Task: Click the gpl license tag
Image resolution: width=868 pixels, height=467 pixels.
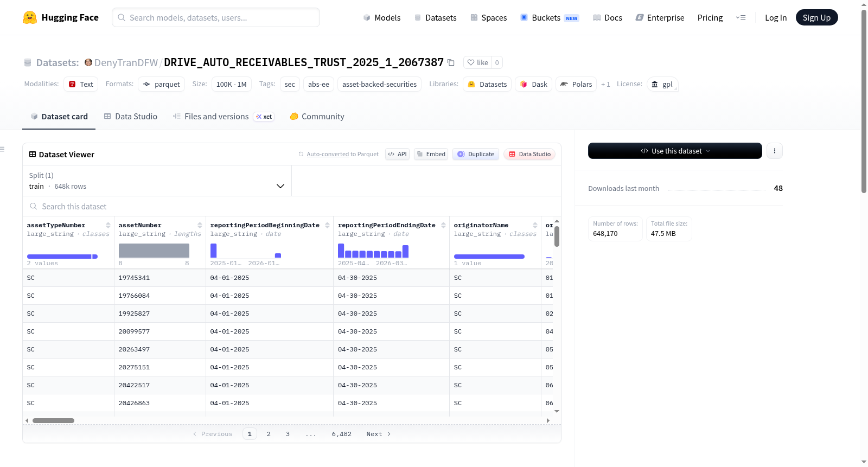Action: click(x=662, y=84)
